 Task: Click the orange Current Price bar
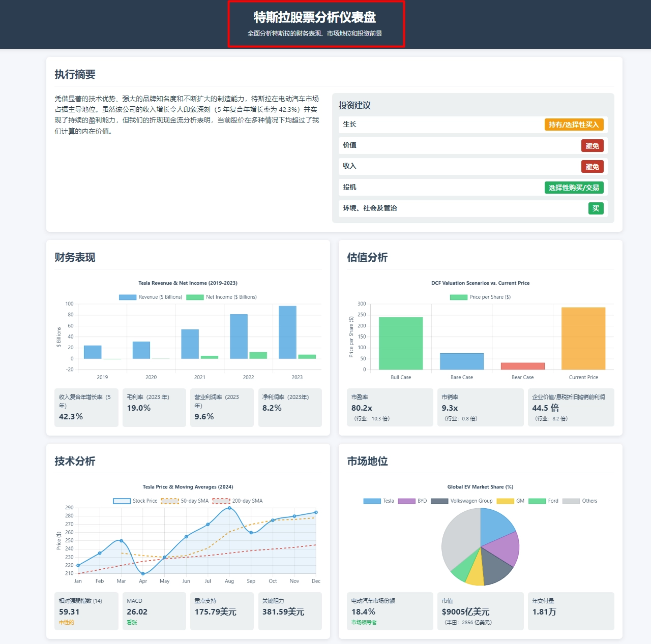click(583, 339)
